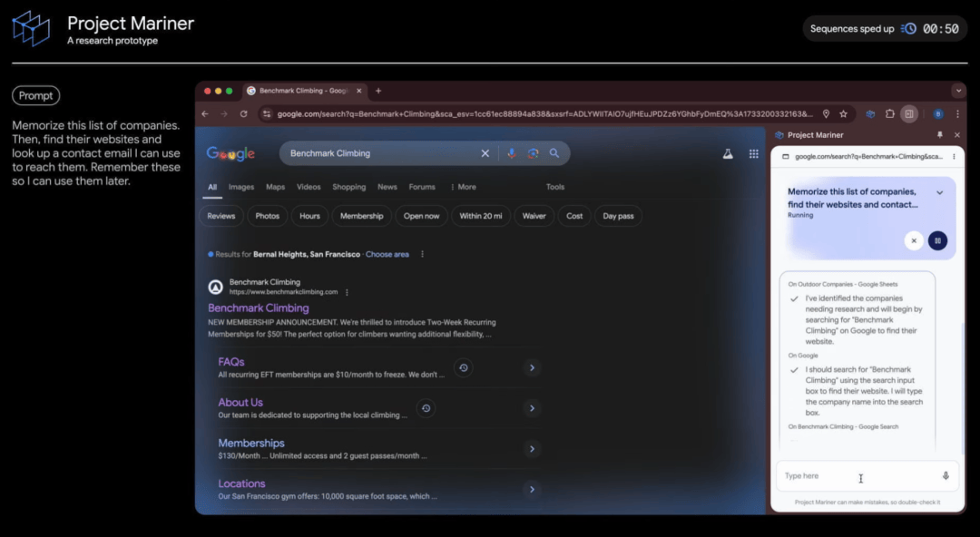980x537 pixels.
Task: Pin the Project Mariner side panel
Action: (939, 135)
